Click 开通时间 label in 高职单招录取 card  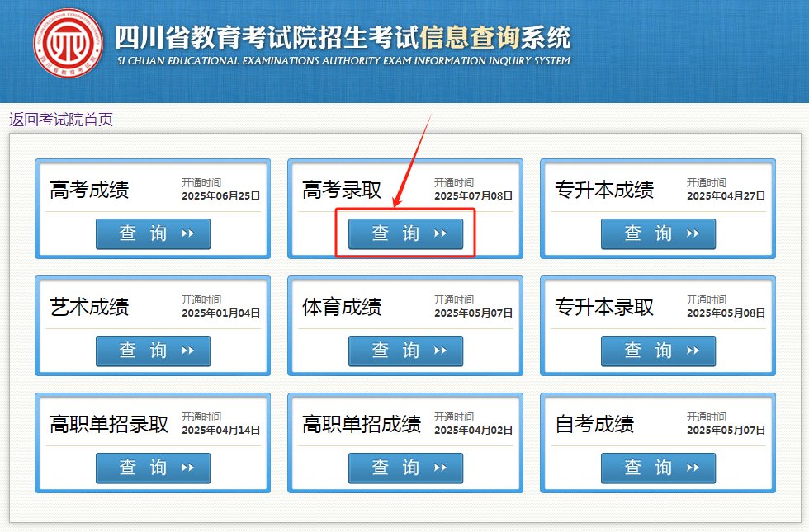coord(201,417)
